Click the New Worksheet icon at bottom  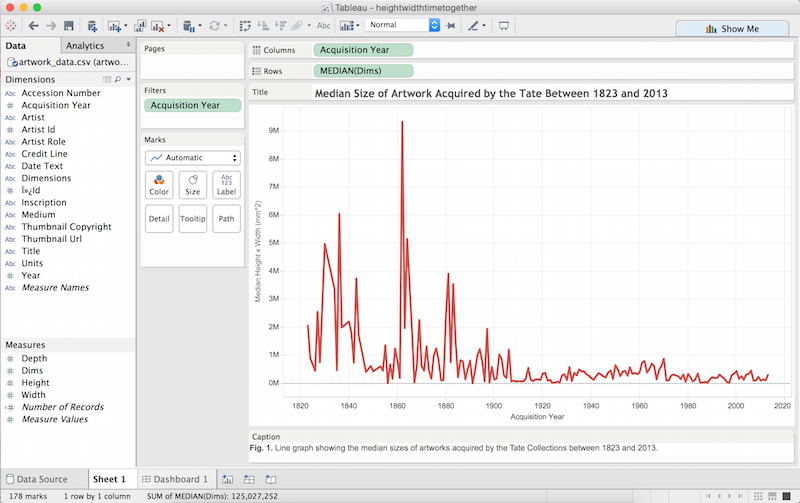click(228, 479)
